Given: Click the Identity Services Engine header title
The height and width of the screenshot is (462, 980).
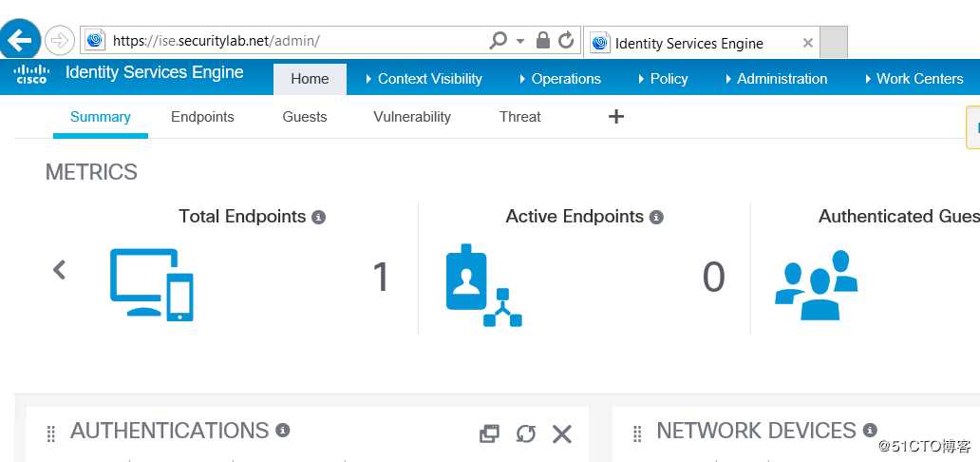Looking at the screenshot, I should [155, 72].
